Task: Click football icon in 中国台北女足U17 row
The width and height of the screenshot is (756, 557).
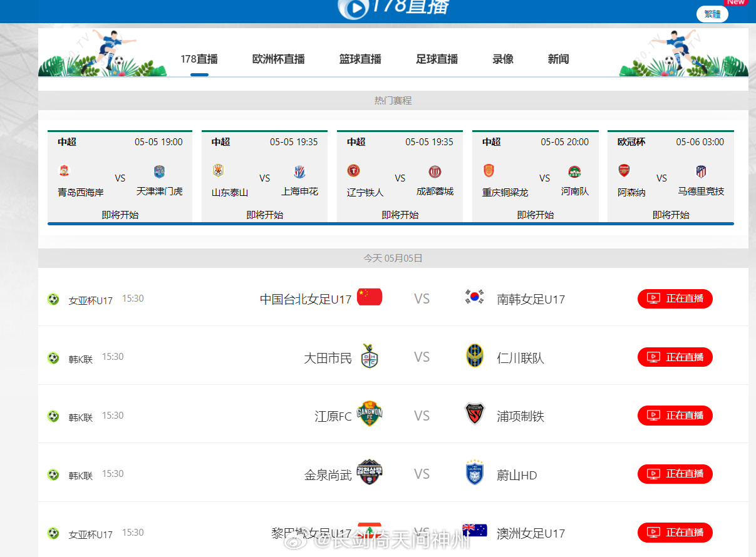Action: tap(53, 299)
